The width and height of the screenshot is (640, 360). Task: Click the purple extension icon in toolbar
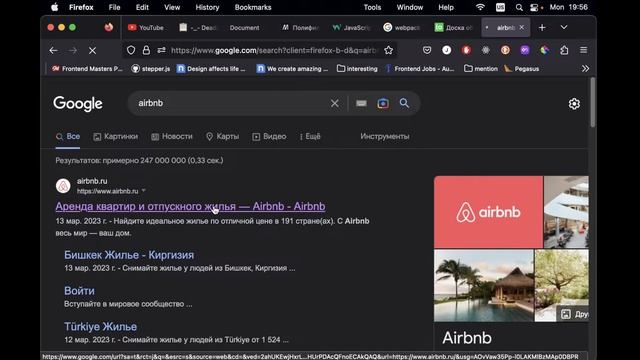click(x=525, y=50)
